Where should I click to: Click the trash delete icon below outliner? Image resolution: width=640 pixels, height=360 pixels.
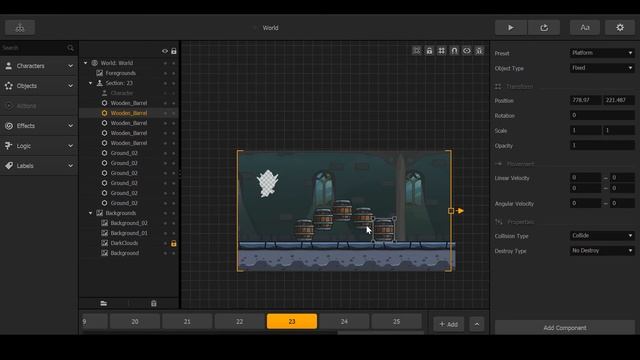click(x=153, y=303)
